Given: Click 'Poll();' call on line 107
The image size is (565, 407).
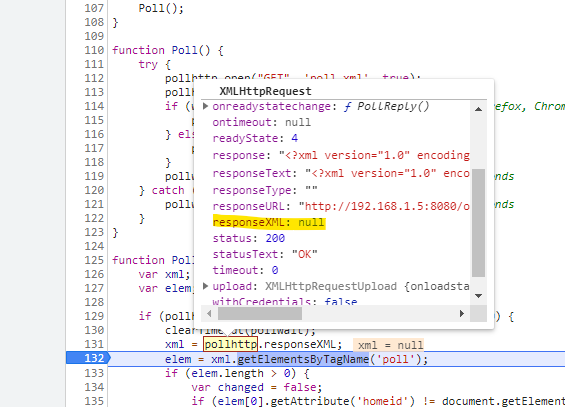Looking at the screenshot, I should coord(161,8).
